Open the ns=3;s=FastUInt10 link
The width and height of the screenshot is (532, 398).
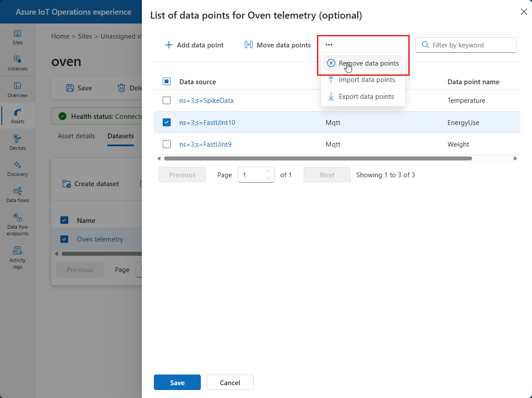click(207, 122)
